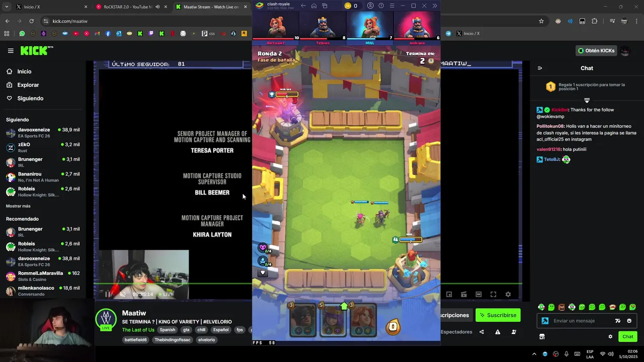This screenshot has width=644, height=362.
Task: Open emulator hamburger menu
Action: (x=392, y=6)
